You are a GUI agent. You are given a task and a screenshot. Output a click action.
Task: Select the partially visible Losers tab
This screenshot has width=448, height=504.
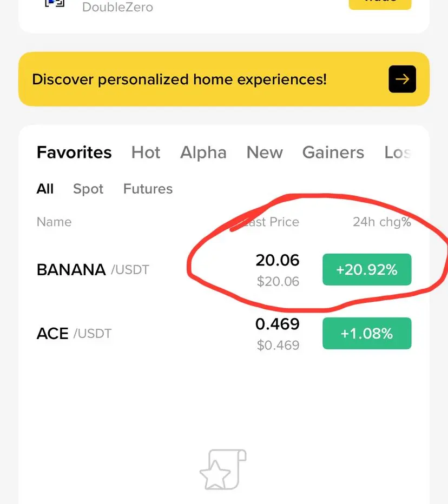tap(398, 152)
